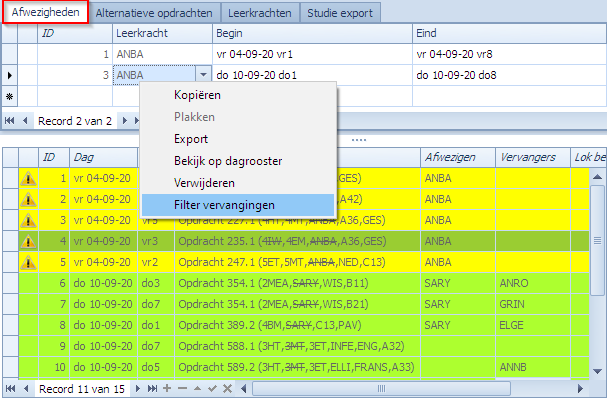Click the splitter dots between grids
The height and width of the screenshot is (398, 607).
tap(359, 140)
